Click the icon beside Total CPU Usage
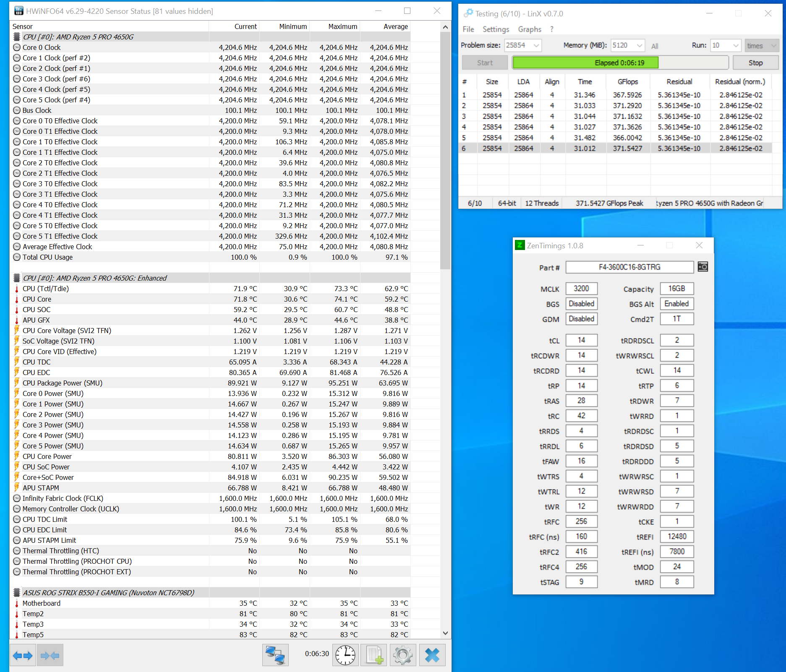 point(17,257)
